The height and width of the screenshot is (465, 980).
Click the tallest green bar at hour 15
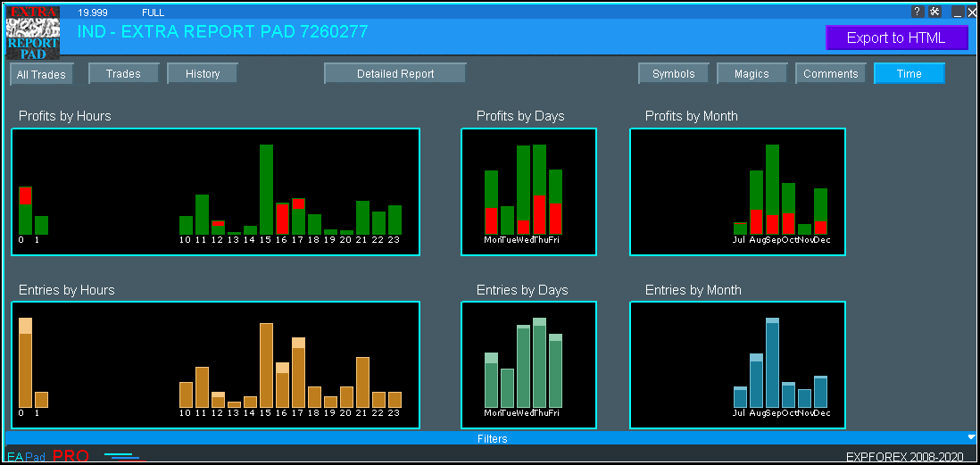coord(266,188)
